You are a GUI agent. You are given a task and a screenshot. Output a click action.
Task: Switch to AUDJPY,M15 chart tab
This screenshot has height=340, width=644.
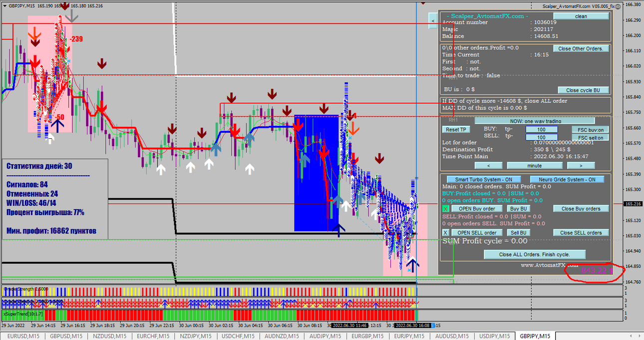pyautogui.click(x=326, y=336)
